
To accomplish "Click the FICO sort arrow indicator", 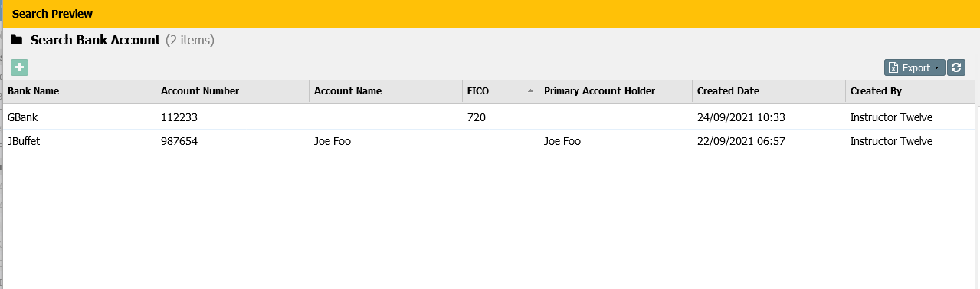I will pos(530,90).
